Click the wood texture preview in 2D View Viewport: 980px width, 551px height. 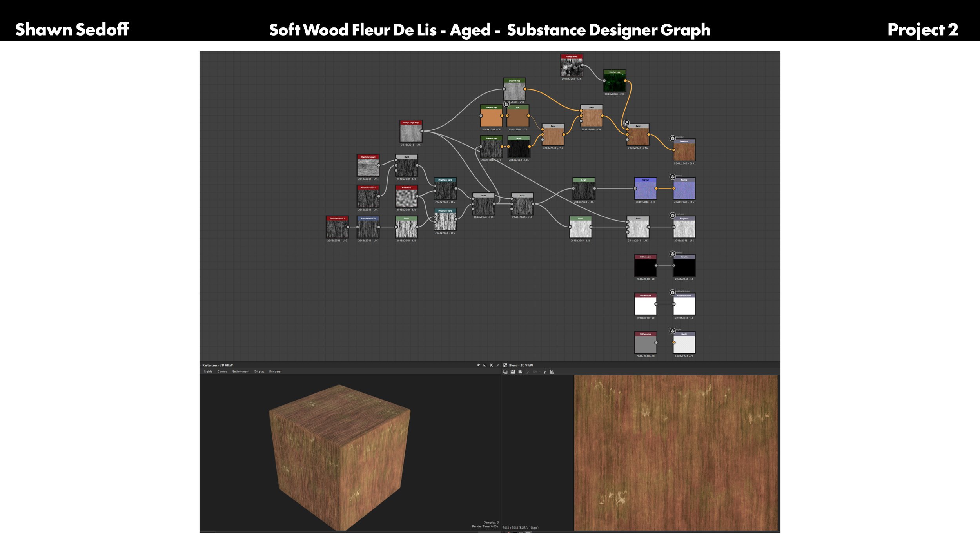point(676,453)
